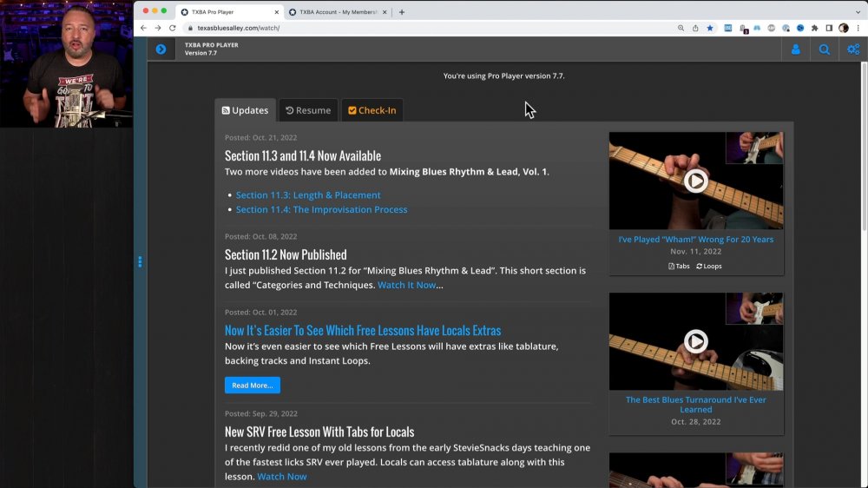Bookmark this page with the star icon
This screenshot has width=868, height=488.
pos(709,28)
